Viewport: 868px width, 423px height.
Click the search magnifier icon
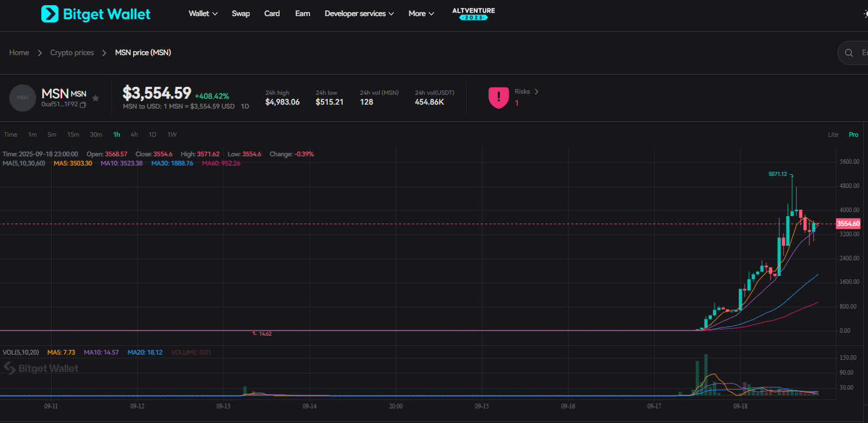click(849, 53)
